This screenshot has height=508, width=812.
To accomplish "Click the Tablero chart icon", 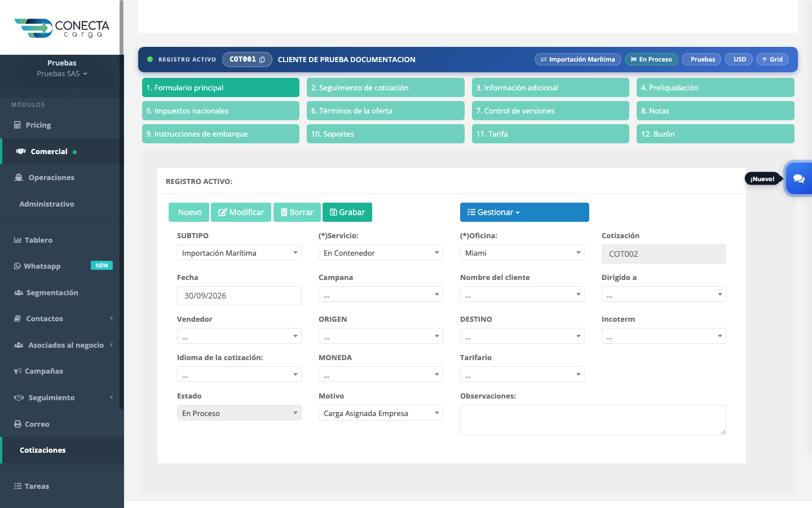I will [x=17, y=240].
